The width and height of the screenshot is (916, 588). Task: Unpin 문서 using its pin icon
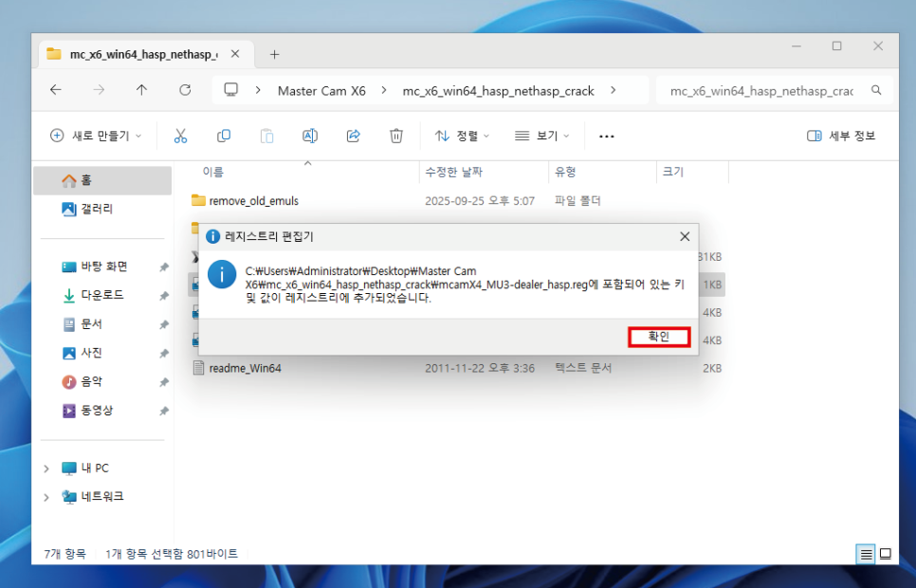pos(164,324)
